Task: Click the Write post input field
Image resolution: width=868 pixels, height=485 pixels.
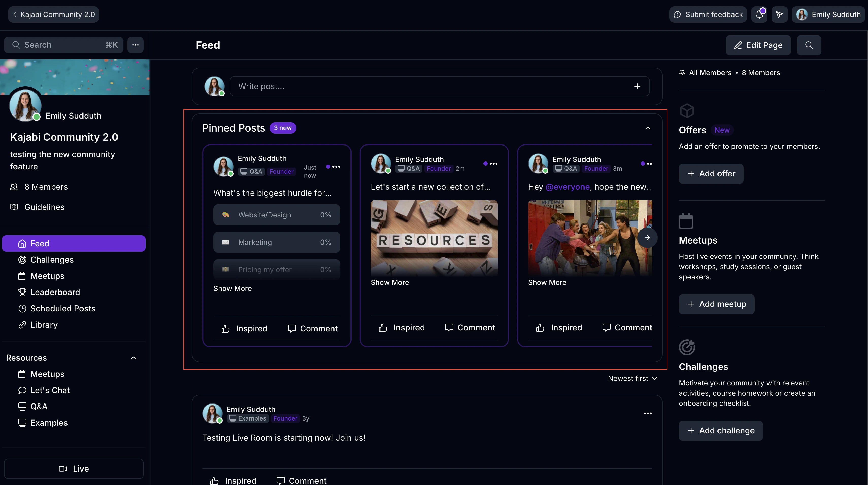Action: click(431, 86)
